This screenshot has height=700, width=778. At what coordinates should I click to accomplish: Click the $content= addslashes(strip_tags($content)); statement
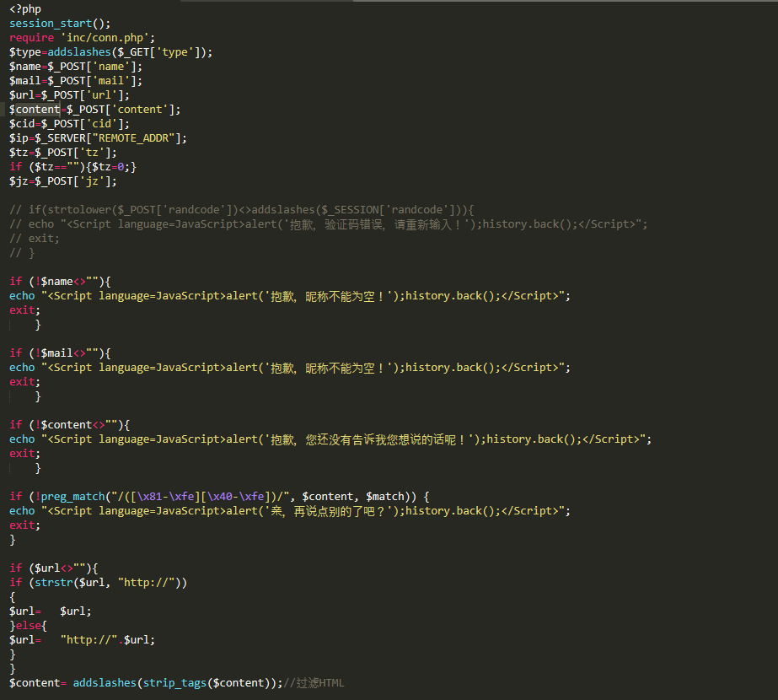[146, 683]
